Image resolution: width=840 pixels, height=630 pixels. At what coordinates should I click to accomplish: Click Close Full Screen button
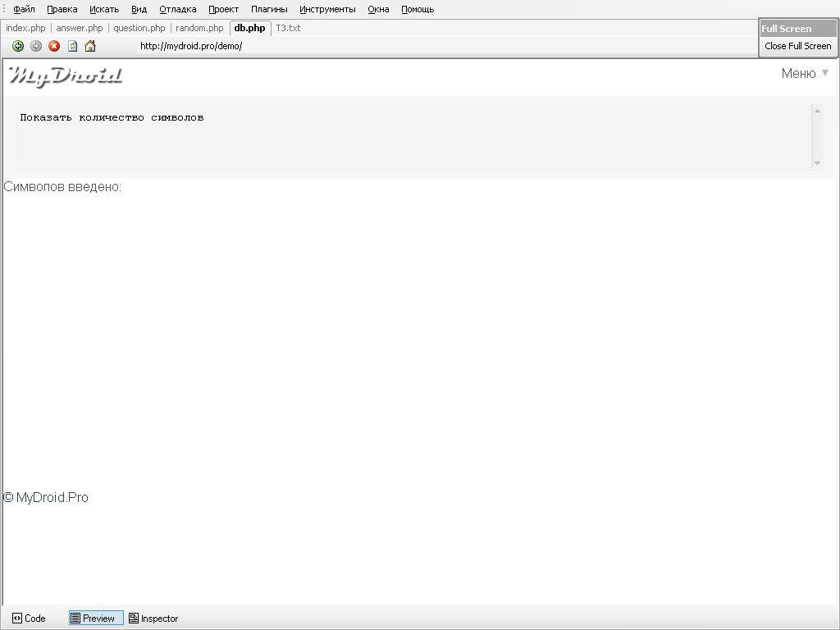pyautogui.click(x=797, y=46)
